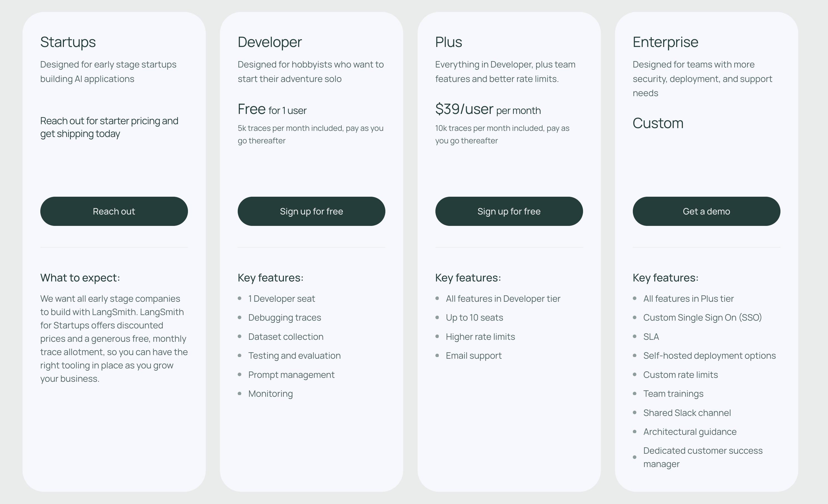Click "Custom Single Sign On (SSO)" item
Image resolution: width=828 pixels, height=504 pixels.
702,318
